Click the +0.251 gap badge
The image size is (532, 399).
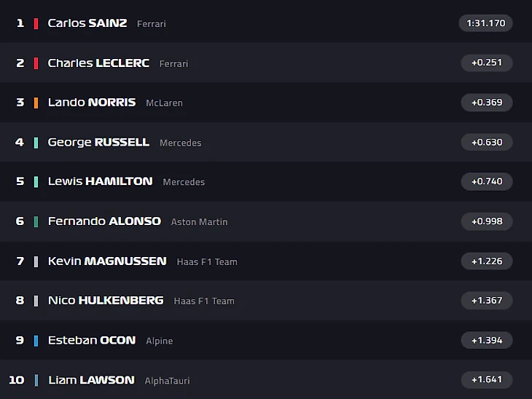pyautogui.click(x=487, y=63)
